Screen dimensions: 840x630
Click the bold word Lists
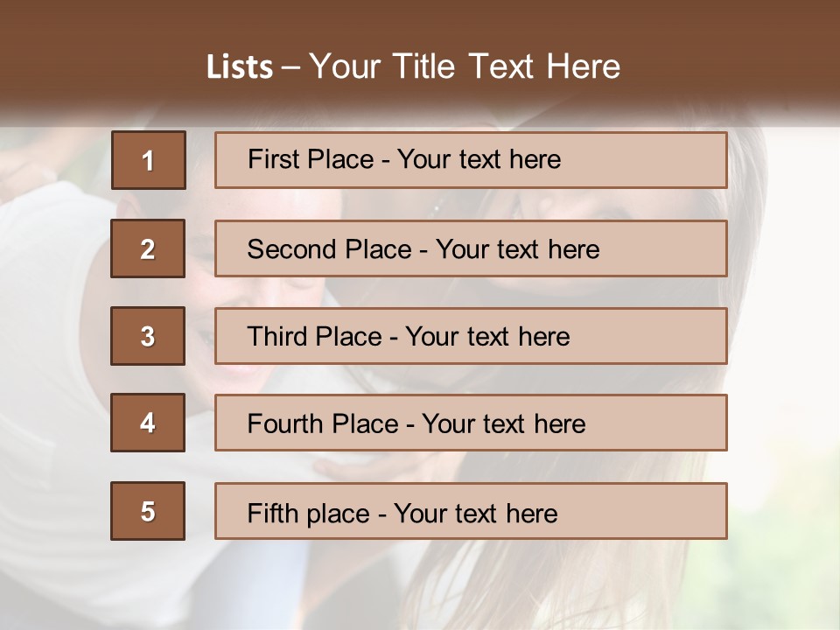240,67
